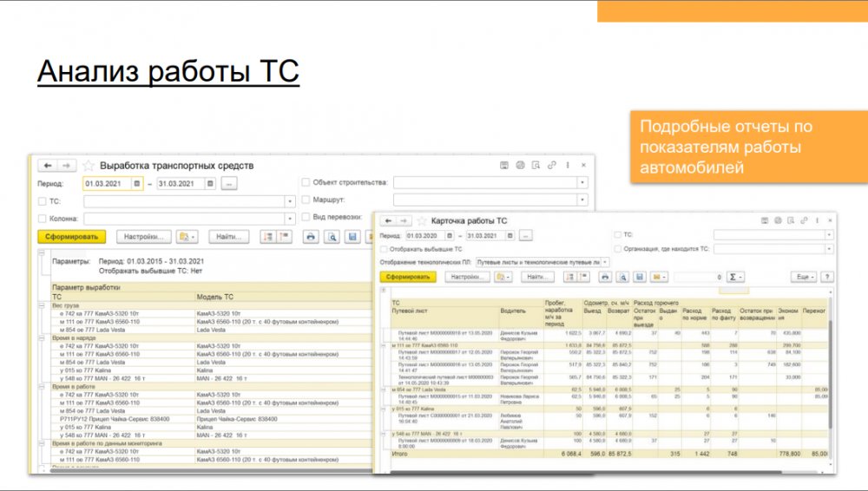Click the sum Σ button
The height and width of the screenshot is (491, 868).
pos(736,277)
